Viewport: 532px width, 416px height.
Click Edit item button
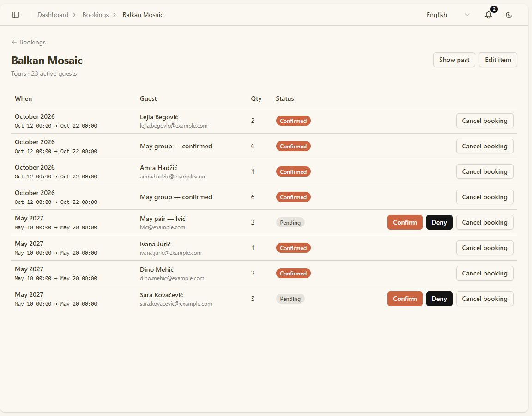[x=498, y=60]
